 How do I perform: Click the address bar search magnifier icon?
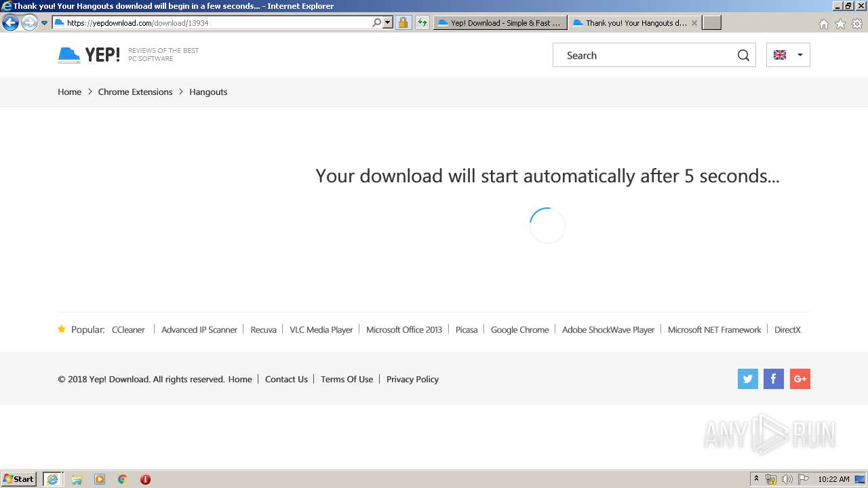pos(377,22)
